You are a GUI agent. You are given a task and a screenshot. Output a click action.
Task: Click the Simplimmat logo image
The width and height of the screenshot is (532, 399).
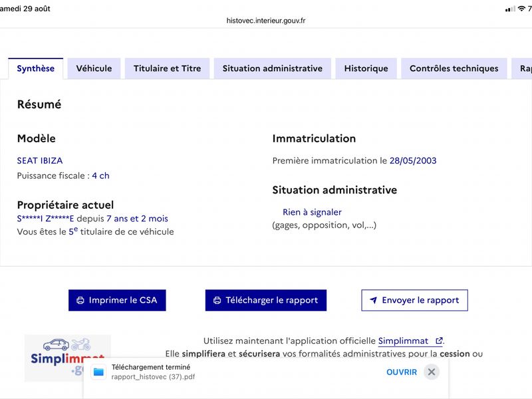(67, 358)
